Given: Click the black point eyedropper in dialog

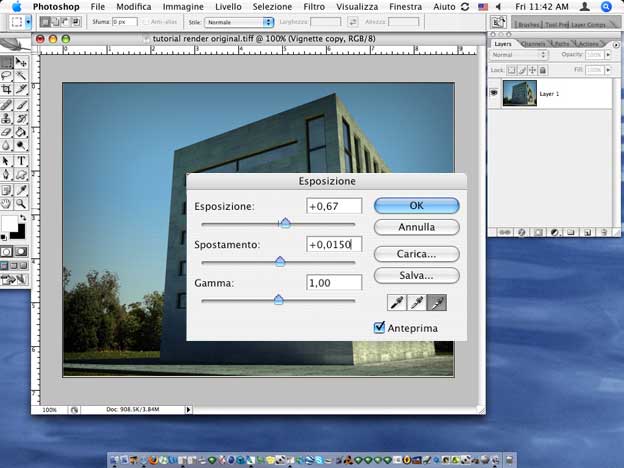Looking at the screenshot, I should click(397, 303).
